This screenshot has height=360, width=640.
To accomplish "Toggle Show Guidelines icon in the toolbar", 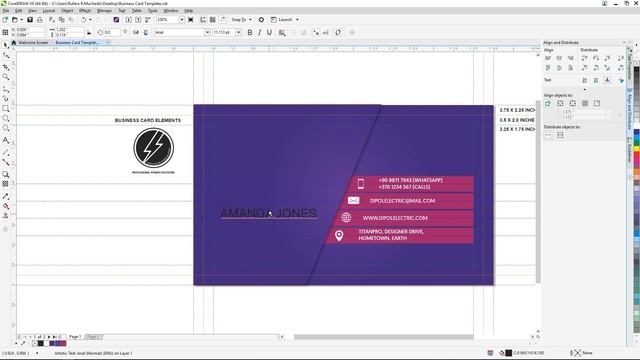I will point(223,20).
